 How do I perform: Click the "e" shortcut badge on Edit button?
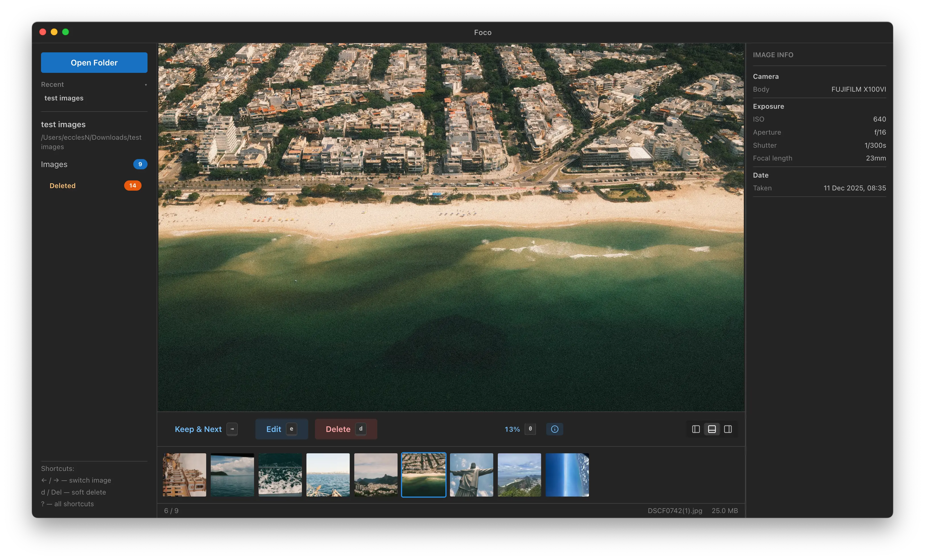292,429
